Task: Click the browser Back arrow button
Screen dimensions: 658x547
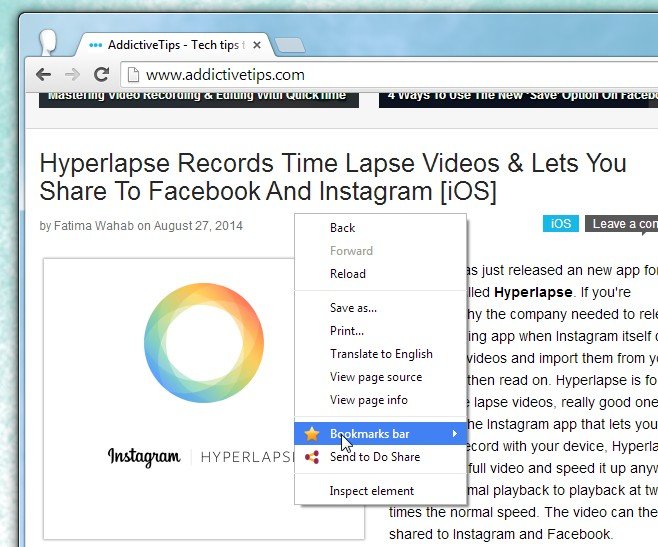Action: 44,75
